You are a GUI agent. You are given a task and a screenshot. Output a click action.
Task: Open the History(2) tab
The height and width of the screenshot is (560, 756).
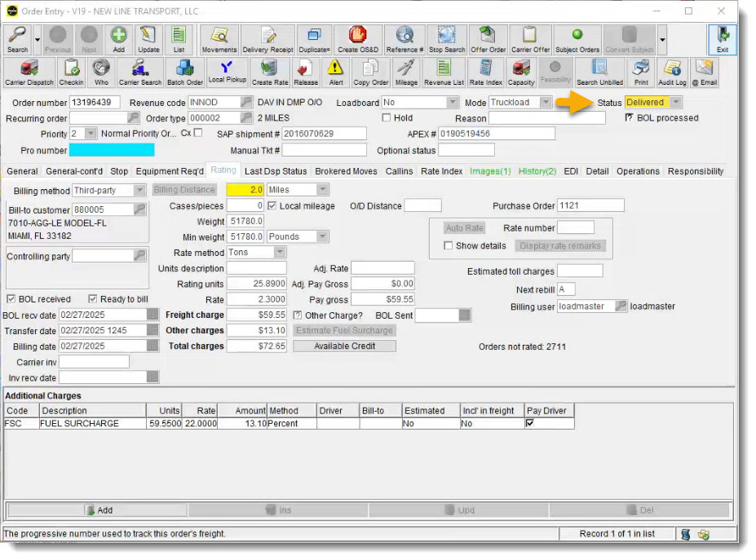click(537, 171)
